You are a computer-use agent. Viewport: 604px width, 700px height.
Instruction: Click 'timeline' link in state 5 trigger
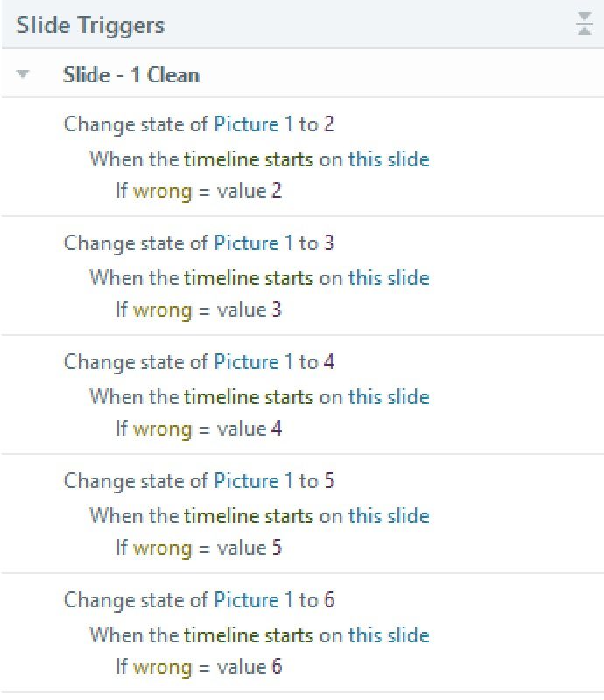(x=221, y=516)
